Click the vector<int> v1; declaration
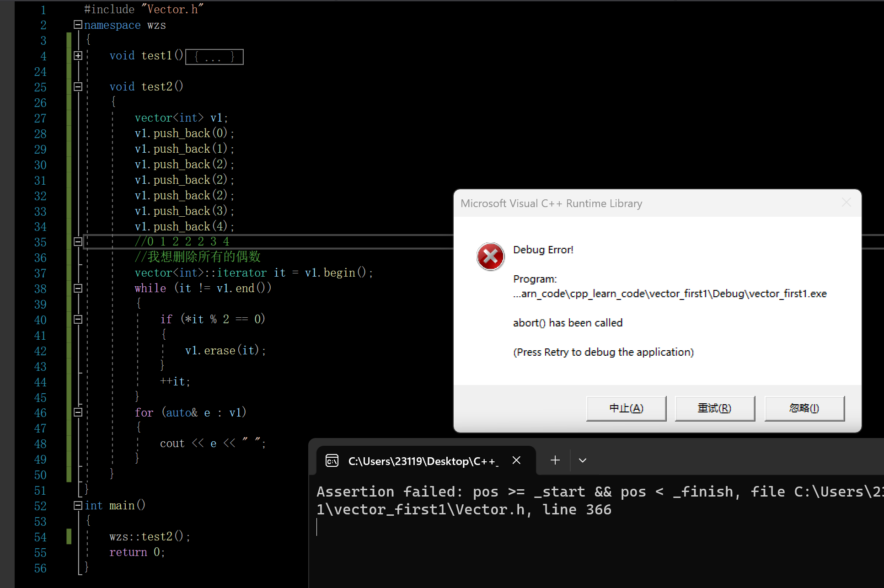The height and width of the screenshot is (588, 884). click(x=182, y=118)
